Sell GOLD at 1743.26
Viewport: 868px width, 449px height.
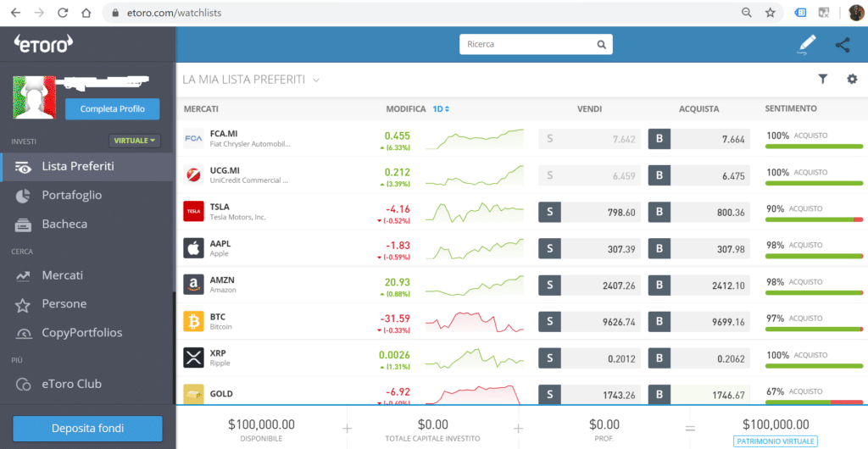tap(590, 395)
